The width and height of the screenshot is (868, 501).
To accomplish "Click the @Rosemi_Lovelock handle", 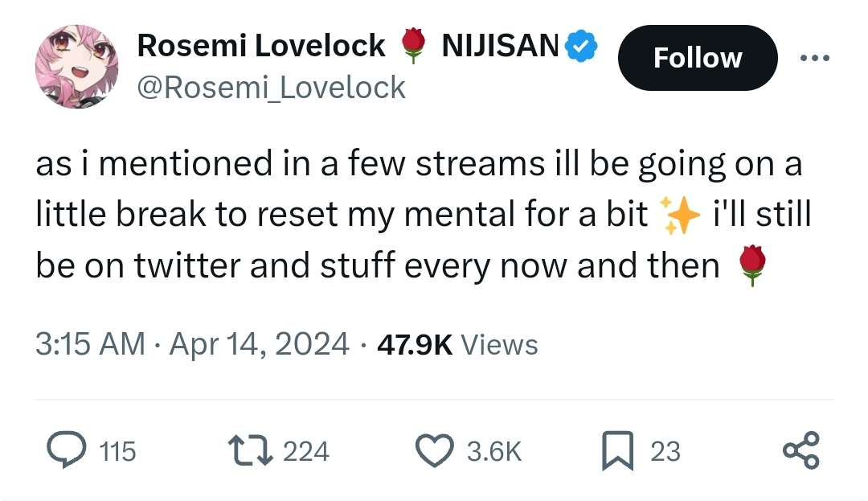I will 272,88.
